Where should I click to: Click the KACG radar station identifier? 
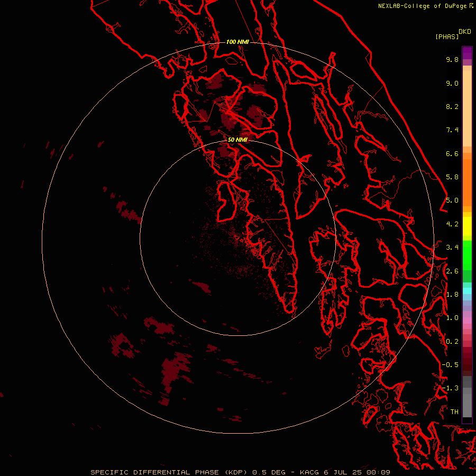309,472
